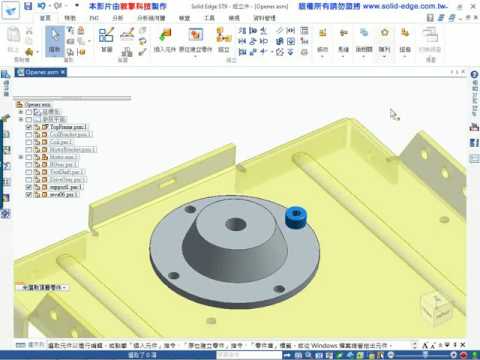Open dropdown arrow under Configurations (組態)
This screenshot has height=360, width=480.
pyautogui.click(x=405, y=57)
